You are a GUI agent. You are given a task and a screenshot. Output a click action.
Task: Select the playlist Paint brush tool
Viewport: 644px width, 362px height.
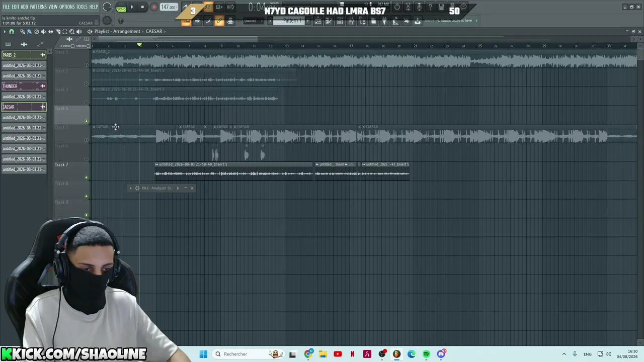(29, 32)
